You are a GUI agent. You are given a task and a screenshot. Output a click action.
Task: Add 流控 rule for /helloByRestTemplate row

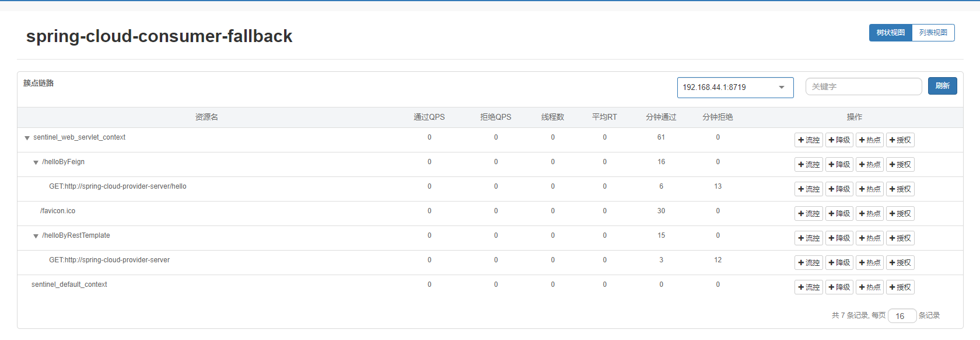click(x=808, y=238)
